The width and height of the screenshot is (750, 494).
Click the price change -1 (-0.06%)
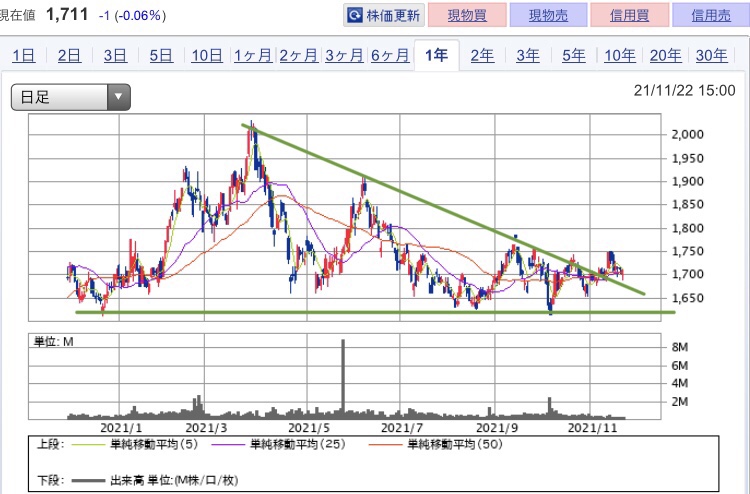pyautogui.click(x=132, y=16)
